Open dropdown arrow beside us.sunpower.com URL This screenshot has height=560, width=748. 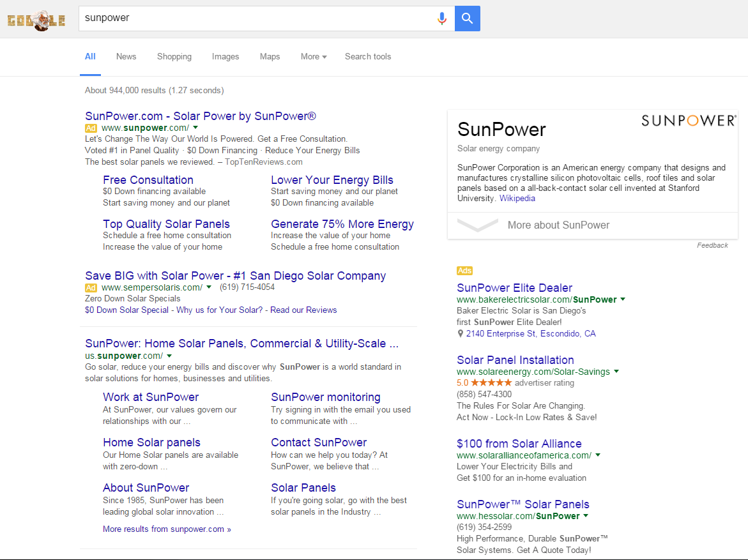tap(169, 356)
